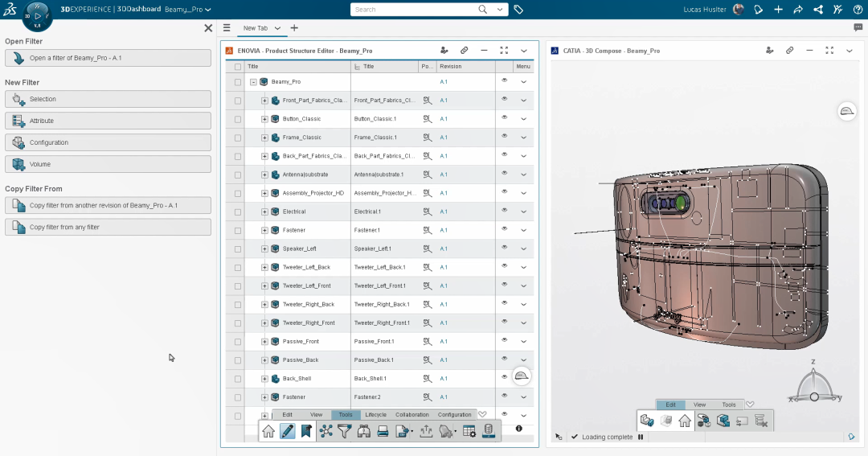868x456 pixels.
Task: Click the printer icon in ENOVIA toolbar
Action: 383,431
